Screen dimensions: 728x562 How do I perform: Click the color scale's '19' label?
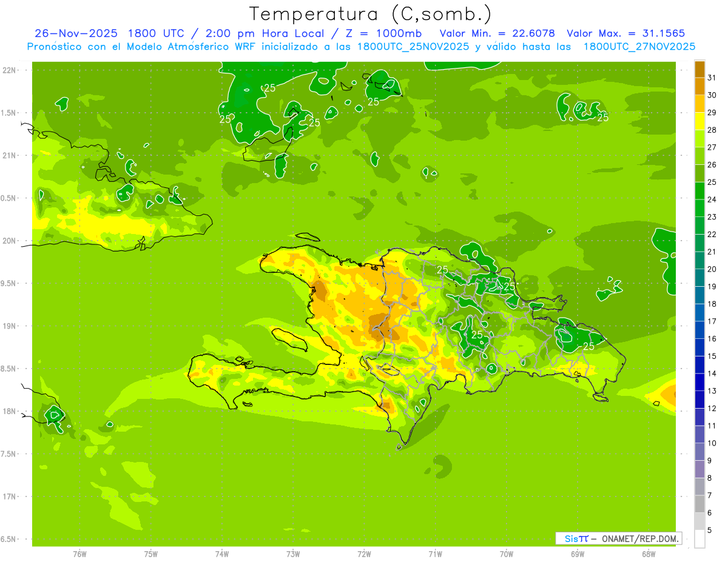(x=712, y=287)
